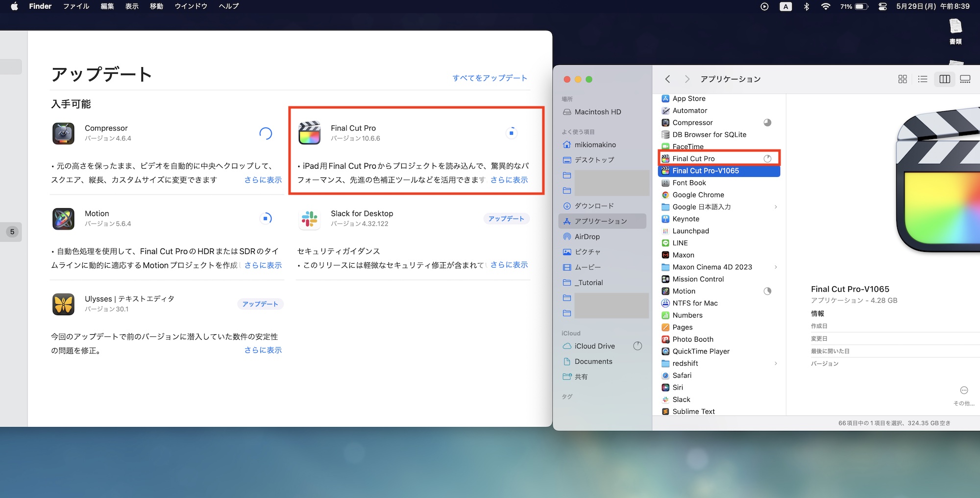Open _Tutorial folder in Finder sidebar
Viewport: 980px width, 498px height.
pyautogui.click(x=602, y=282)
